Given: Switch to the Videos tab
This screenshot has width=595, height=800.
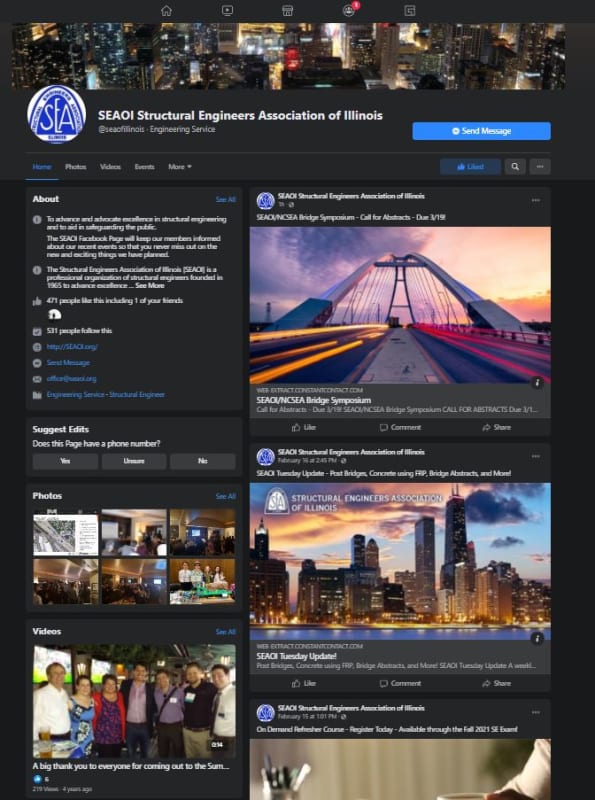Looking at the screenshot, I should (110, 166).
